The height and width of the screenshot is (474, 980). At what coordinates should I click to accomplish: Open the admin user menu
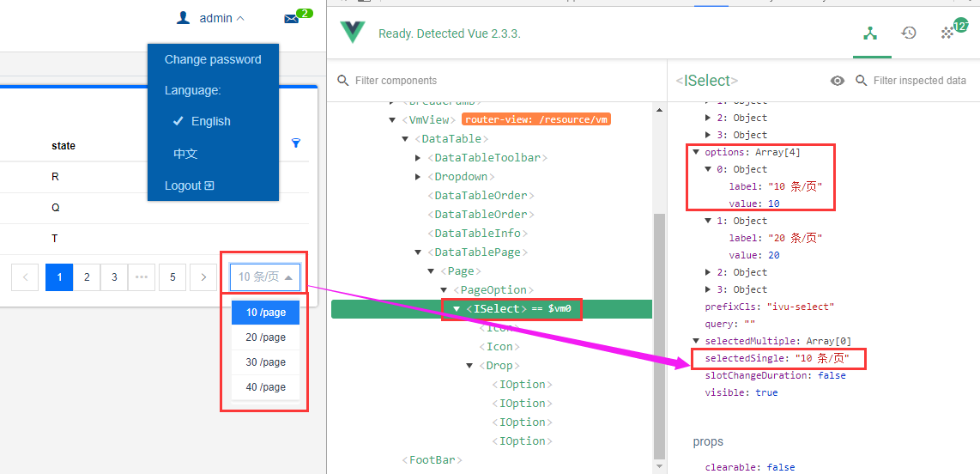[x=222, y=19]
